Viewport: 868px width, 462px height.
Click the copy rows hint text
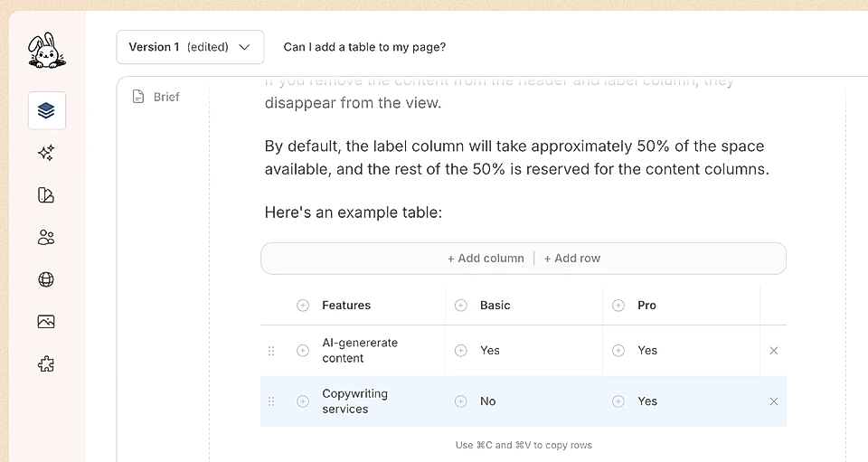(x=524, y=445)
